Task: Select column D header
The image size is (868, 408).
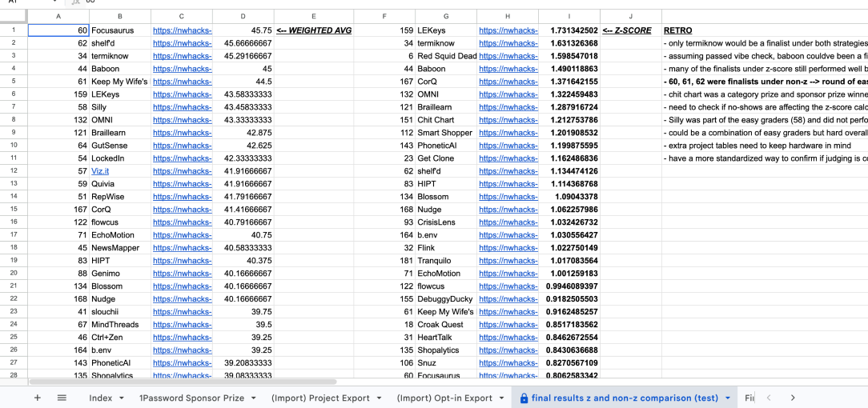Action: [x=243, y=17]
